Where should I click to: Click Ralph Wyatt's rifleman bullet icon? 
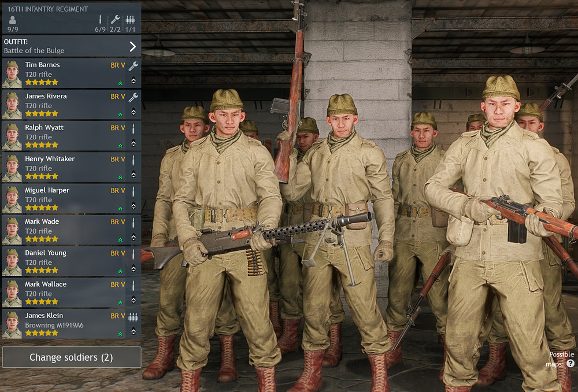coord(134,128)
